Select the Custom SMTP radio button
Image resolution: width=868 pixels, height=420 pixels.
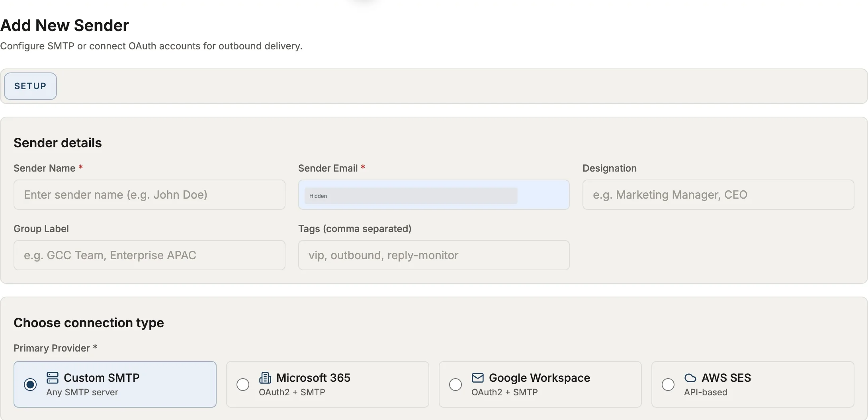(30, 385)
